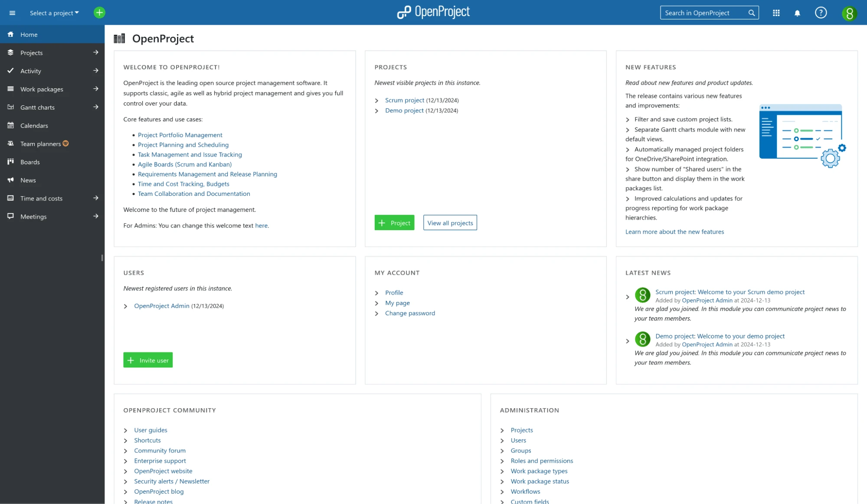
Task: Expand the Time and costs submenu arrow
Action: tap(95, 198)
